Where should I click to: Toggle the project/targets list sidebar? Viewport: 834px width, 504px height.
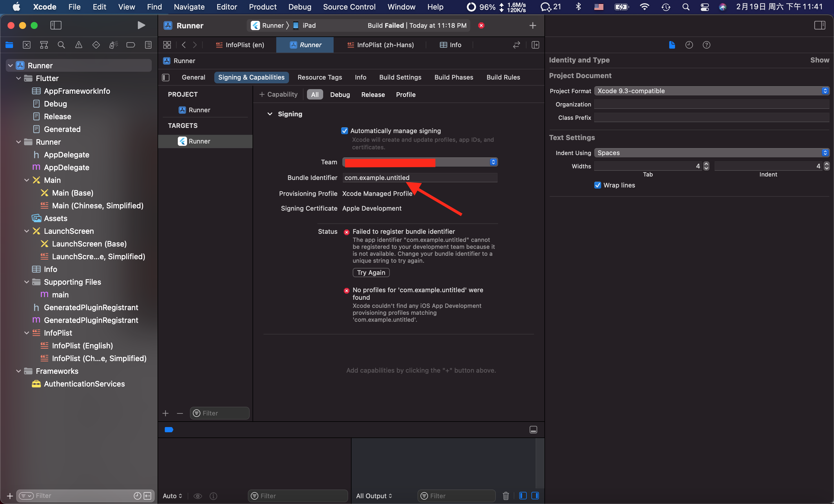point(166,78)
